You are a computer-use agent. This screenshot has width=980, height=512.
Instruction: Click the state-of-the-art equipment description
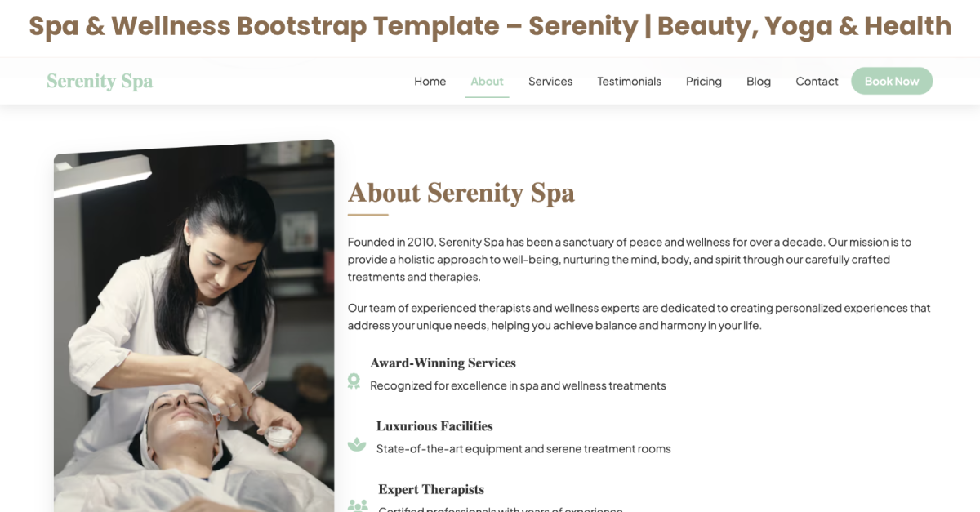click(x=523, y=448)
